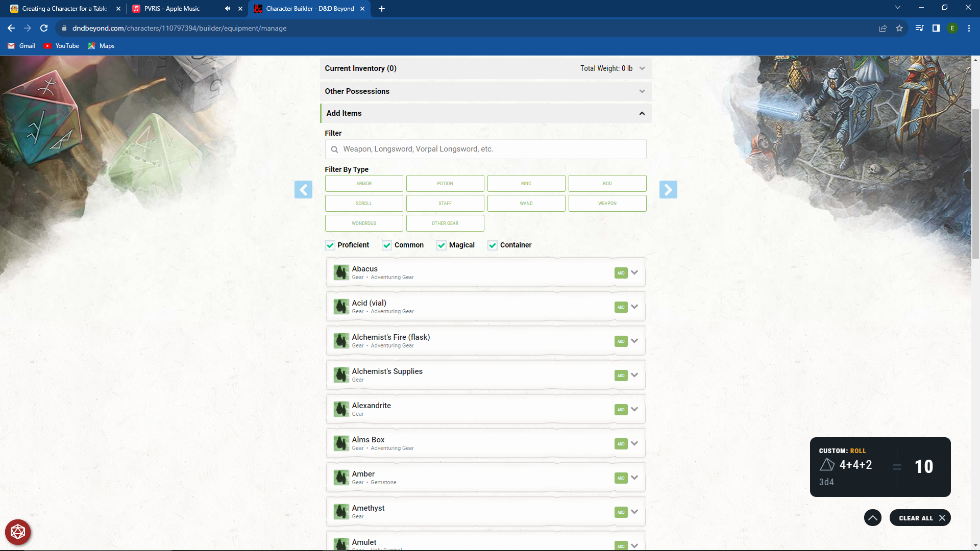Image resolution: width=980 pixels, height=551 pixels.
Task: Switch to the Creating a Character tab
Action: (x=64, y=9)
